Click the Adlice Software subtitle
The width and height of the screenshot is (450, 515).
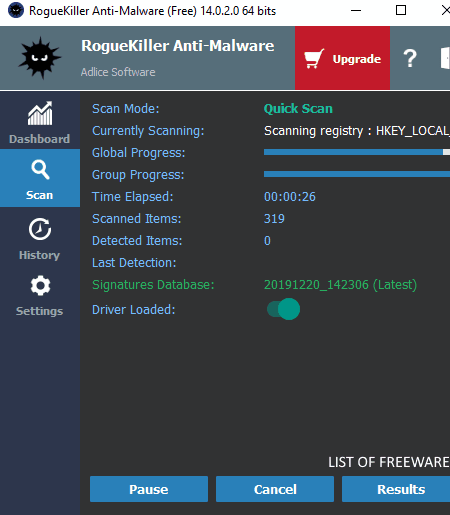(118, 72)
